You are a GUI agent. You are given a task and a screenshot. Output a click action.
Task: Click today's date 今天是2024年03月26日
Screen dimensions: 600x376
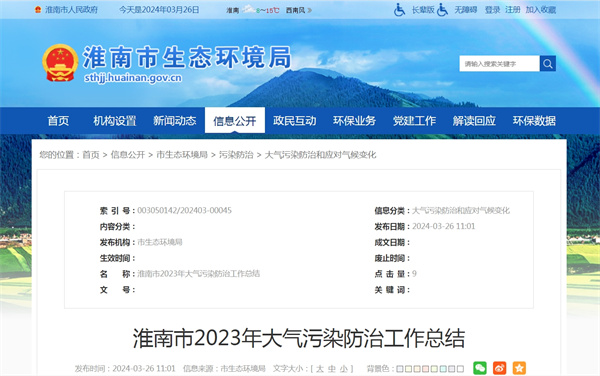159,10
